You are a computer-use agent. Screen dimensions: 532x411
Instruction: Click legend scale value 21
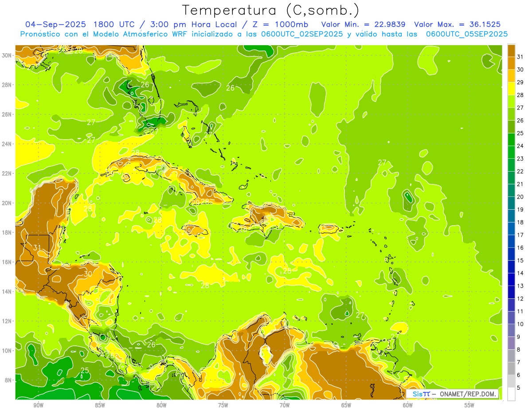click(520, 184)
